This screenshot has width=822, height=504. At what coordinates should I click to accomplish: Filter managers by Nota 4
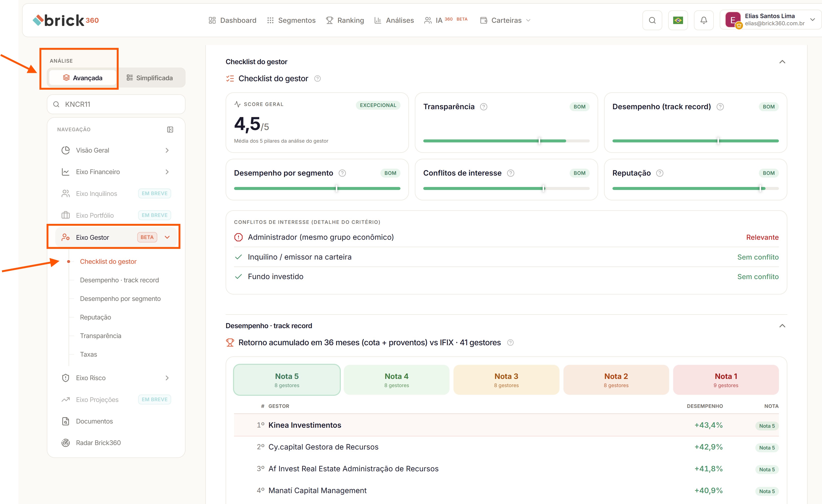(x=397, y=380)
